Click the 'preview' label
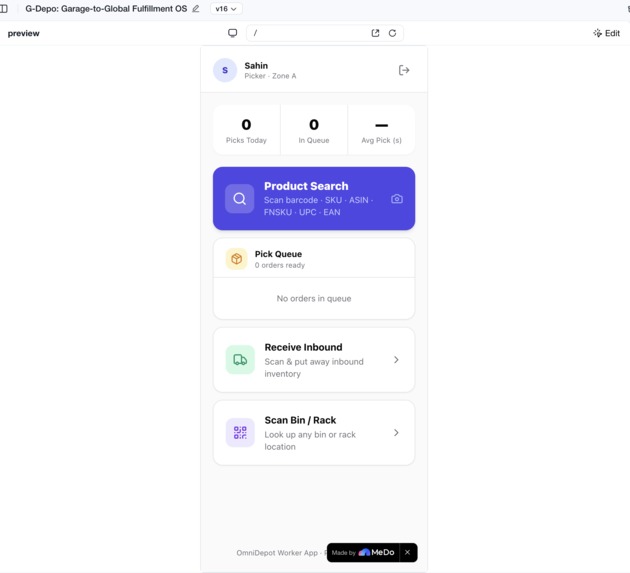 24,33
